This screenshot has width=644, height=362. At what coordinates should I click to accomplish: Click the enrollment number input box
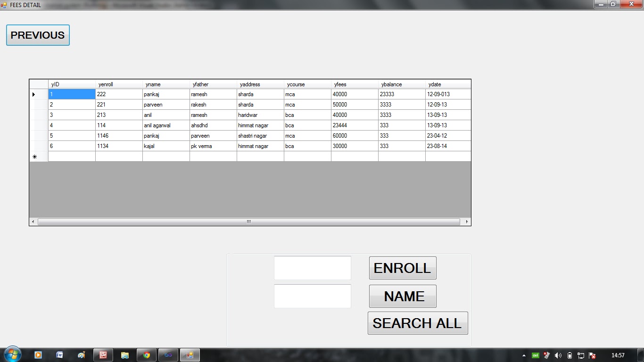(312, 268)
